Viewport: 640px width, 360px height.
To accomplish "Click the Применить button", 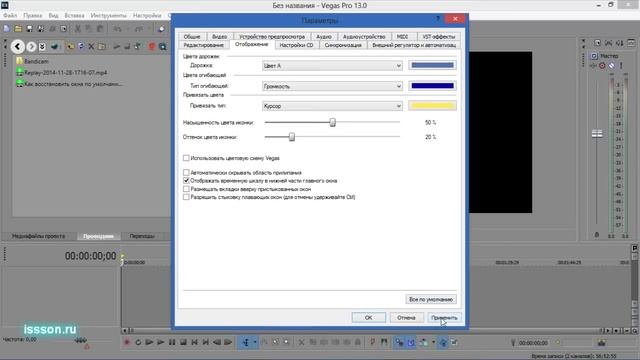I will point(444,317).
